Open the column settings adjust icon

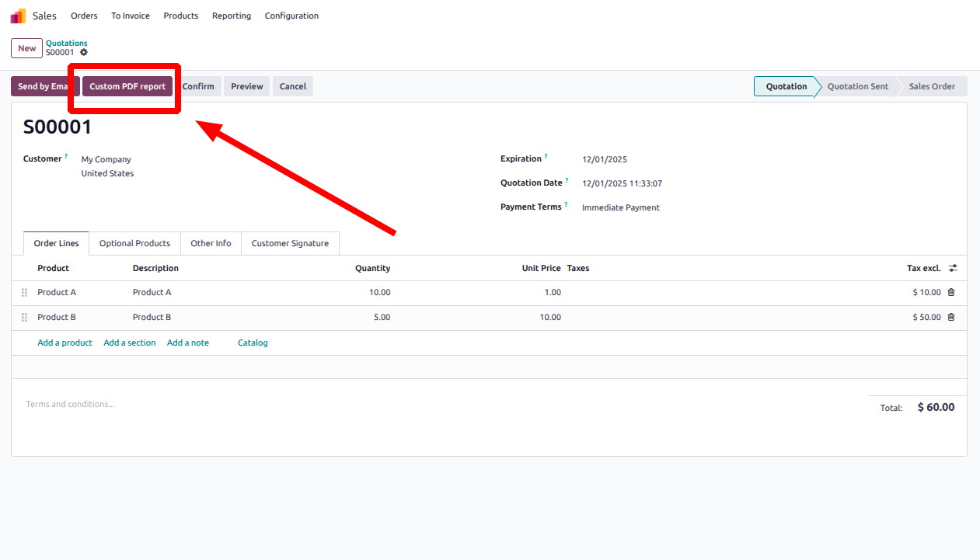(953, 268)
